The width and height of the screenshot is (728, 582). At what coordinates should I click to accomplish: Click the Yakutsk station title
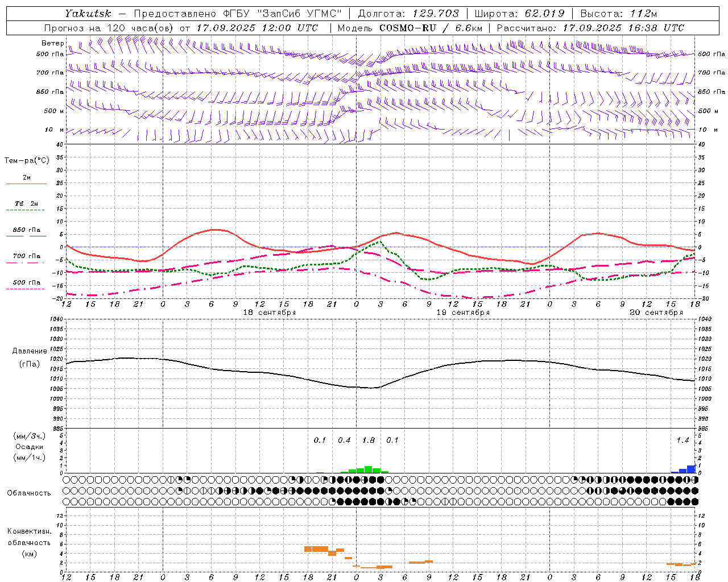[x=88, y=14]
